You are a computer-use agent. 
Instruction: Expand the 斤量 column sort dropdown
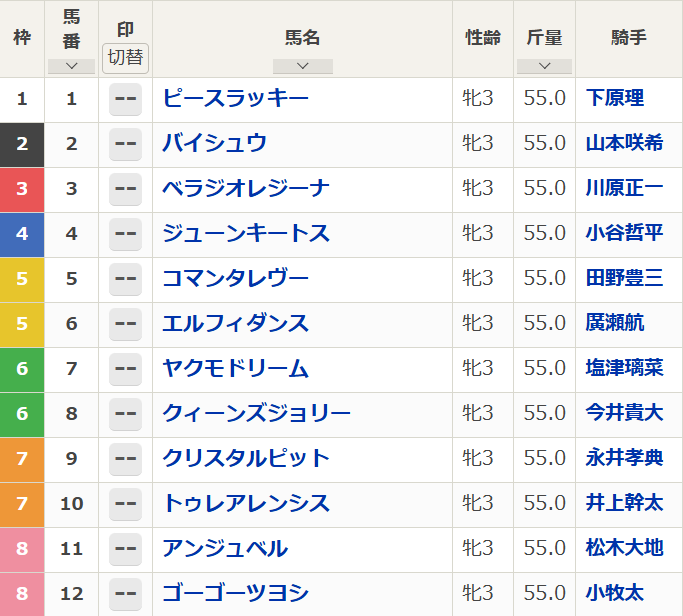(x=544, y=66)
